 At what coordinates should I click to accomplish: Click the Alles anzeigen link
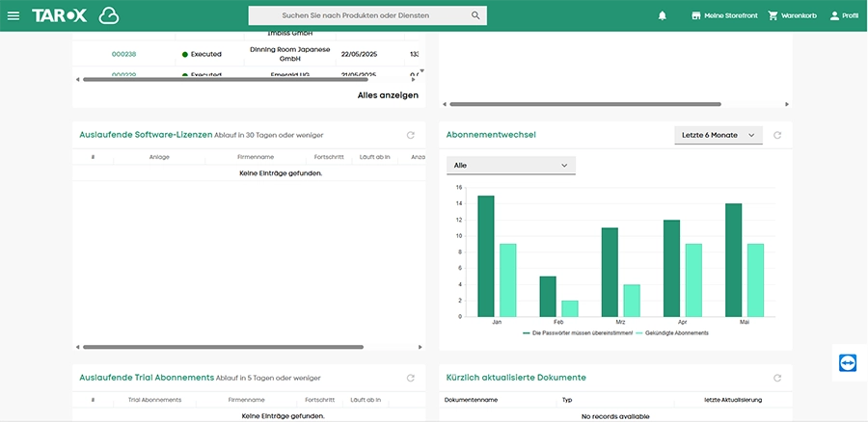tap(388, 95)
